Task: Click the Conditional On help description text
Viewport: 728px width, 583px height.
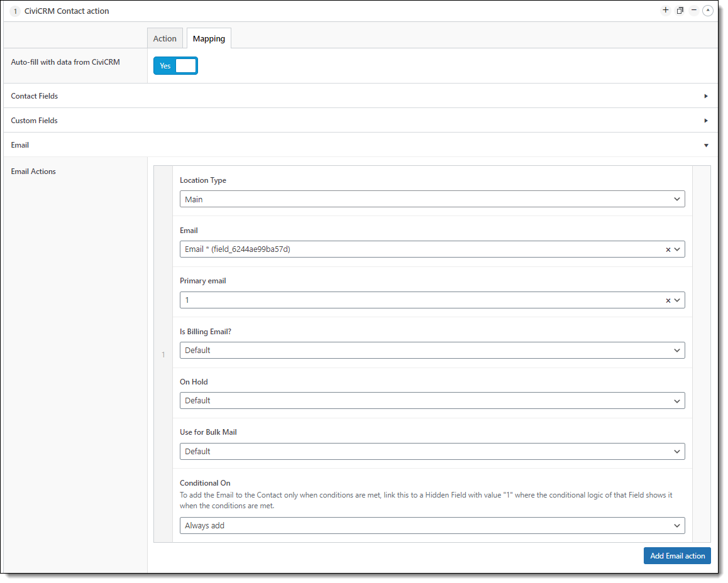Action: [426, 501]
